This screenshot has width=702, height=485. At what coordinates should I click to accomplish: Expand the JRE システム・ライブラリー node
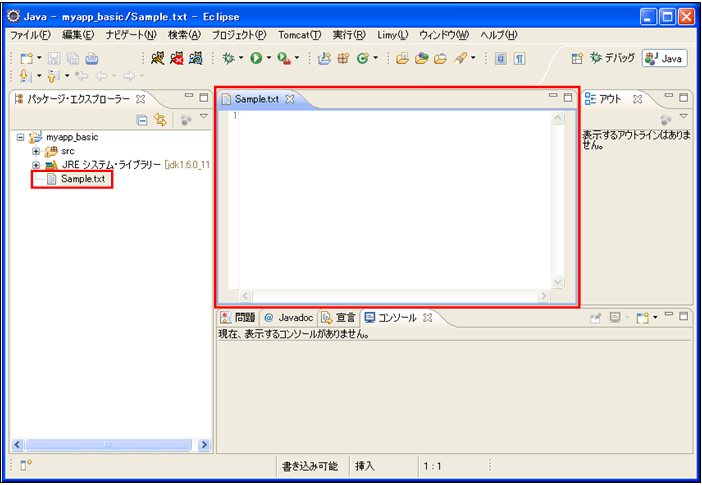point(37,165)
